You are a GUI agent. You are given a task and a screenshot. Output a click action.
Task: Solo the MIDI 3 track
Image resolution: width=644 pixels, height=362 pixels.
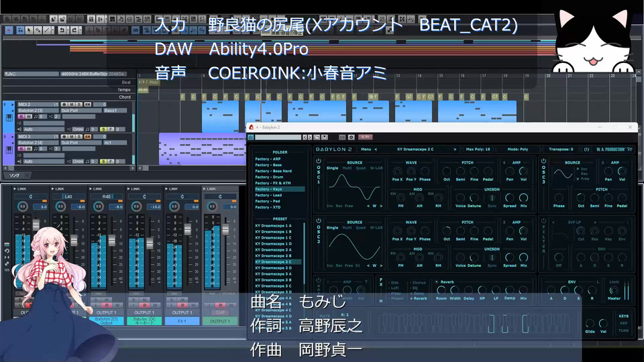(x=79, y=137)
